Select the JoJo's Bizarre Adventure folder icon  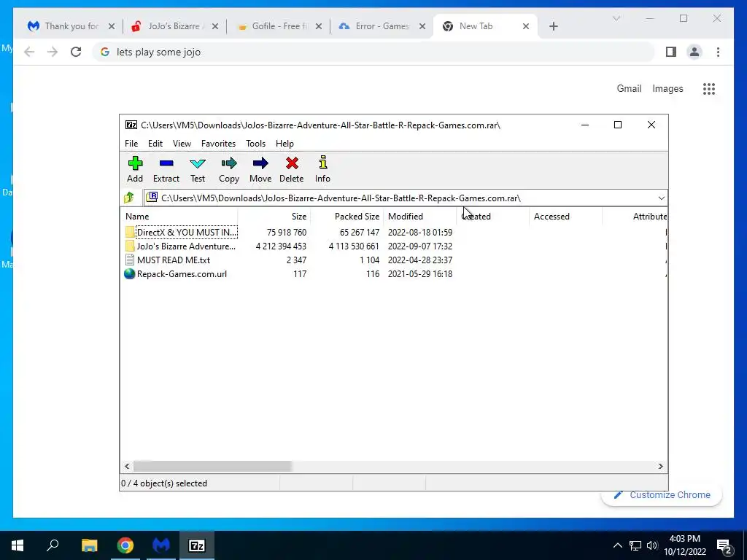coord(130,246)
